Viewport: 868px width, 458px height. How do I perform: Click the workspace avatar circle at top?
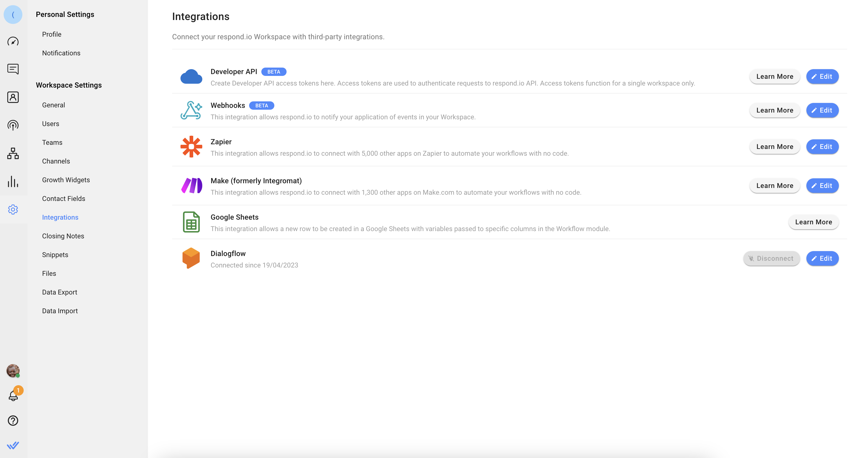[x=13, y=15]
